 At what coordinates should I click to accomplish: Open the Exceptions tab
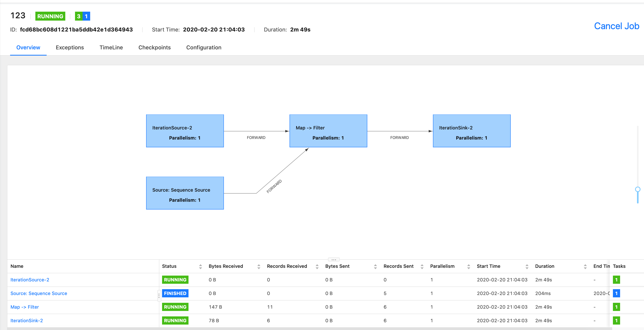(70, 47)
